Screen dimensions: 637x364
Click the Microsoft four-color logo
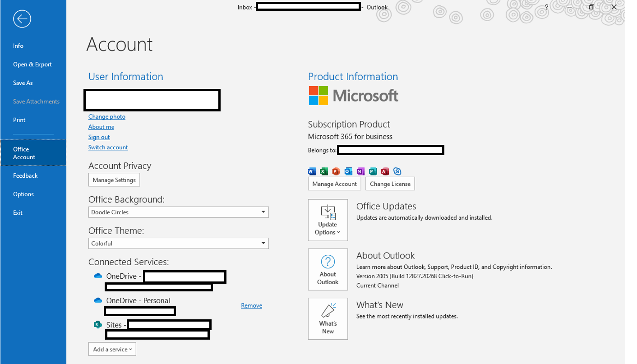pos(318,96)
